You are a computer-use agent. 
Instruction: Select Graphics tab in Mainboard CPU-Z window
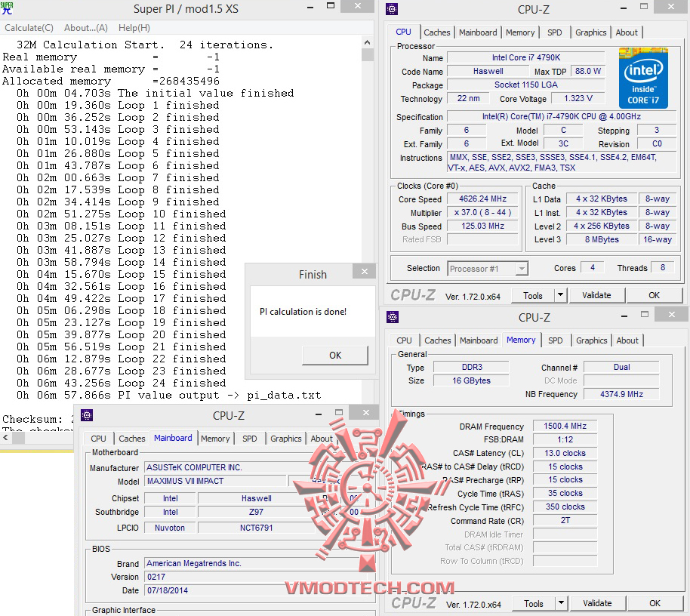tap(285, 439)
